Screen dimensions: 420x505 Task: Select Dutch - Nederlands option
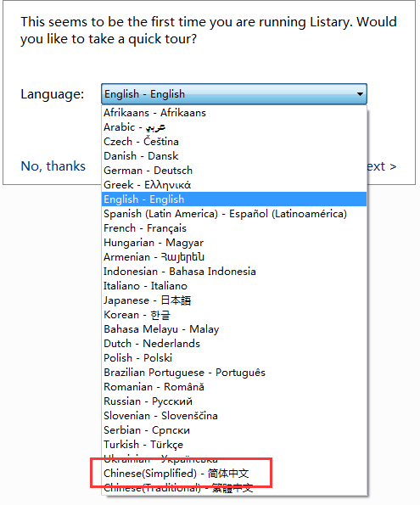(x=234, y=344)
